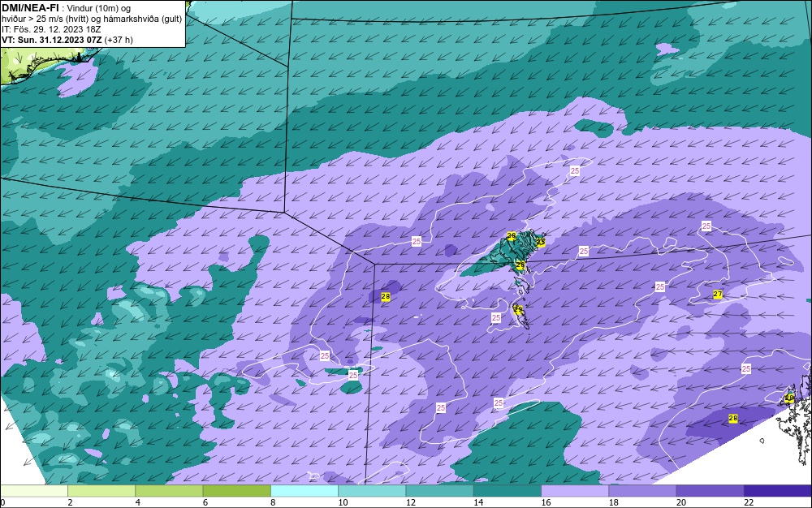Click the yellow 27 maximum gust label
This screenshot has height=508, width=812.
(x=717, y=295)
